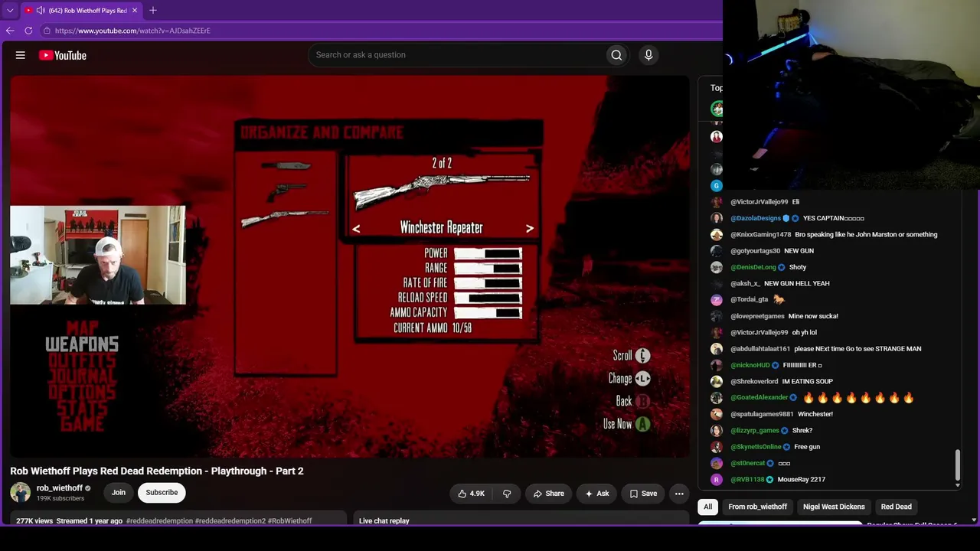Image resolution: width=980 pixels, height=551 pixels.
Task: Dislike this video
Action: click(507, 494)
